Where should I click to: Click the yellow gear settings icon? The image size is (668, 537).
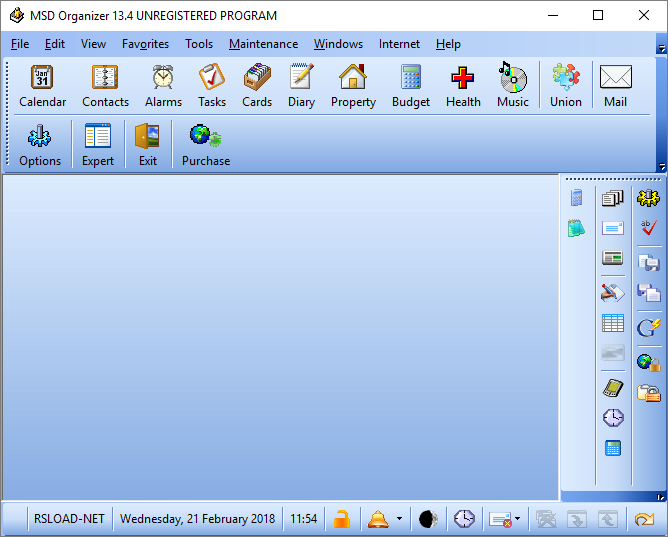tap(648, 198)
